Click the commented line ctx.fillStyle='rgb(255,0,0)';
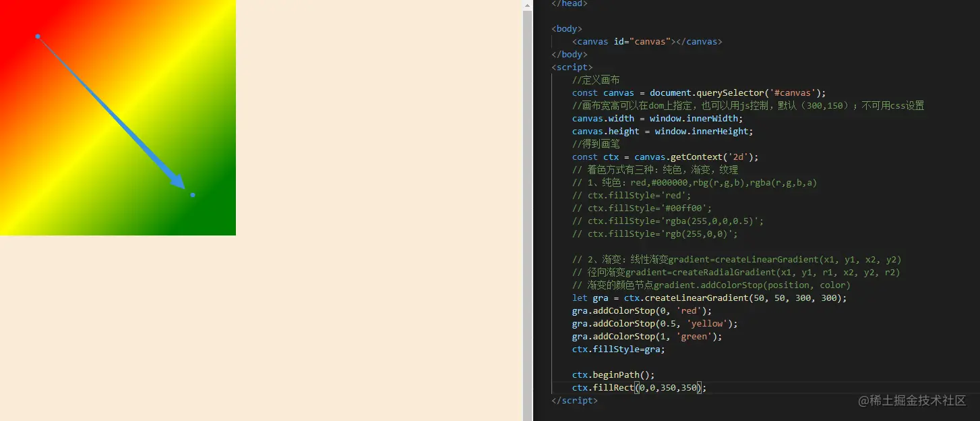The image size is (980, 421). click(655, 234)
